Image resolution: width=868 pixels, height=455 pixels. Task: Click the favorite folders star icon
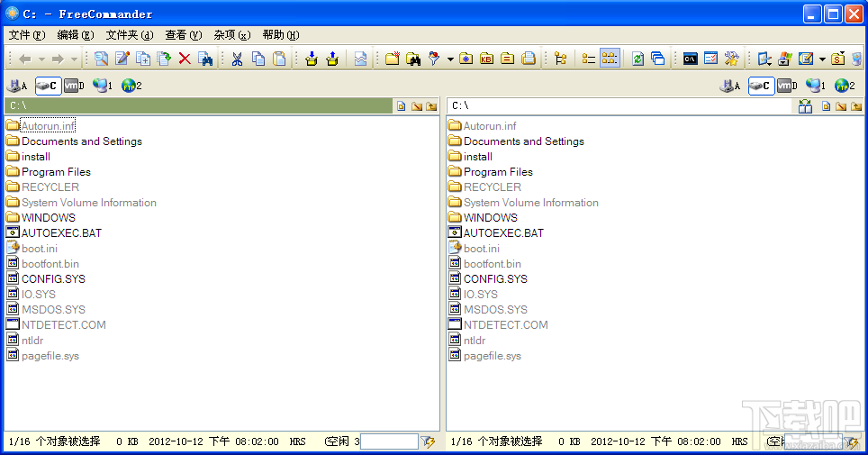coord(466,59)
